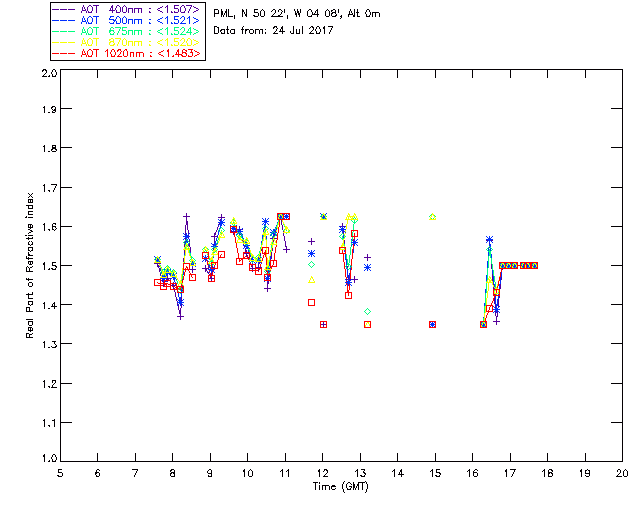Click the 18 hour x-axis label
The height and width of the screenshot is (512, 640).
click(547, 473)
